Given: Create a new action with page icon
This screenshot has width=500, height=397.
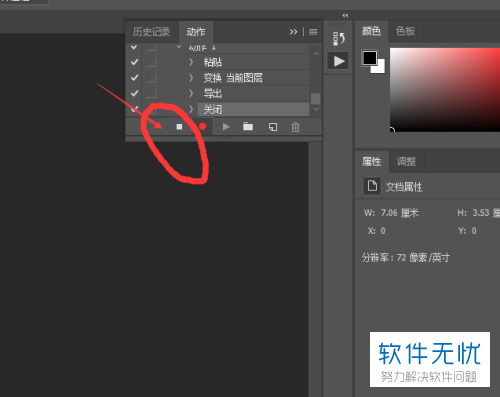Looking at the screenshot, I should coord(273,127).
